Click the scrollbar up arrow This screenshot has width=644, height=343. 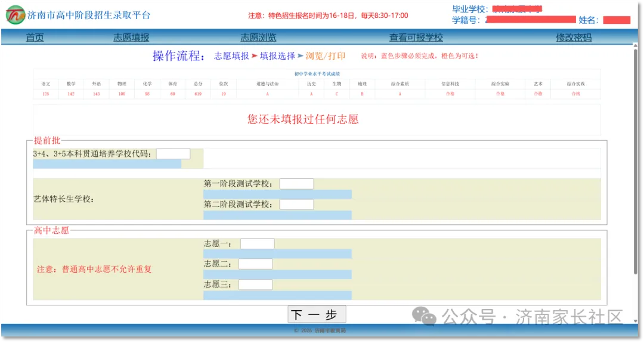point(636,45)
